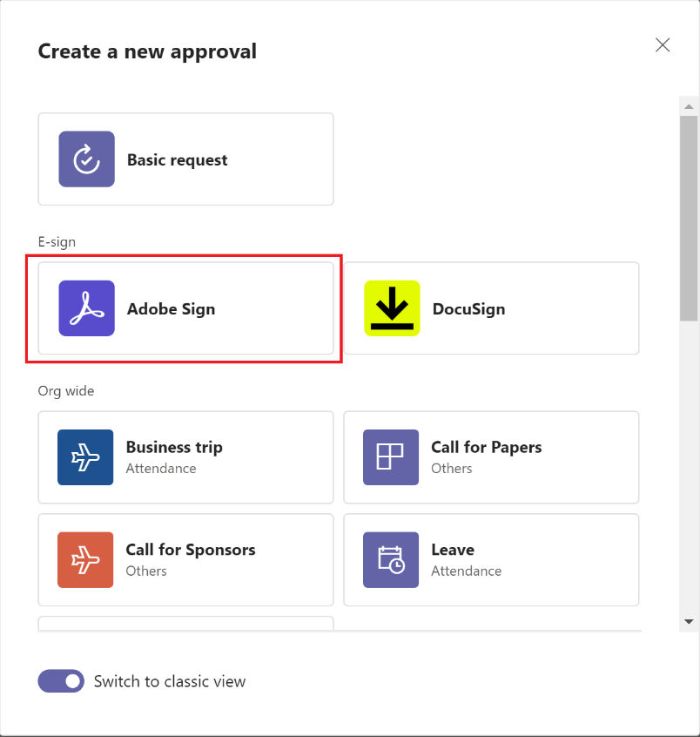Choose the Basic request template card
700x737 pixels.
[x=186, y=159]
